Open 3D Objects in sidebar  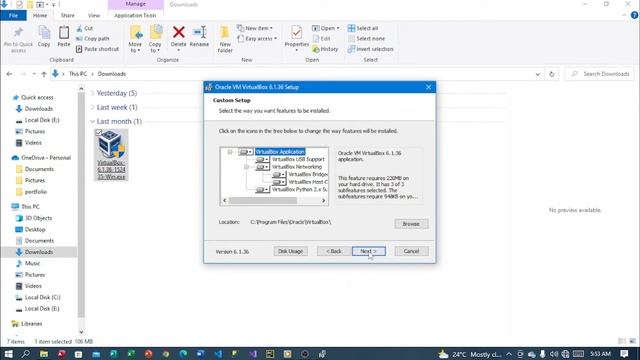tap(34, 218)
